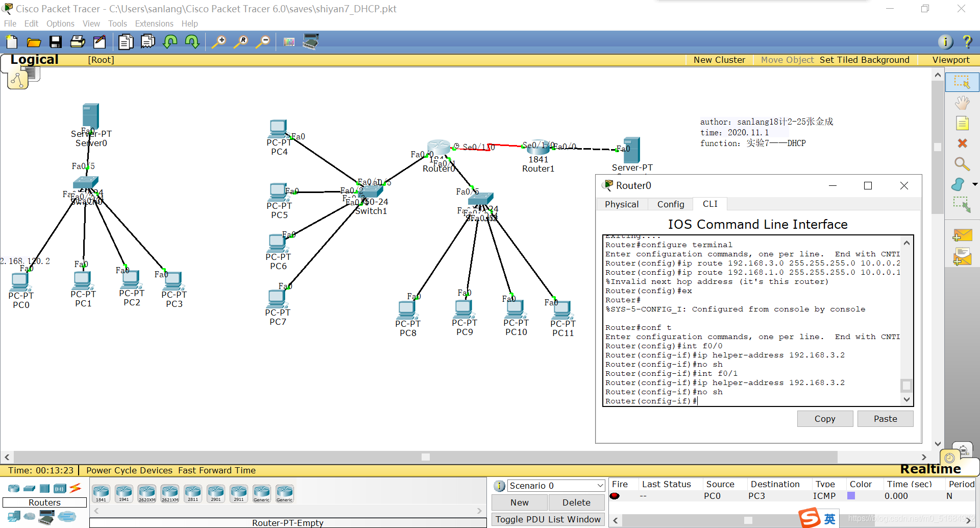Redo the last action

click(192, 42)
